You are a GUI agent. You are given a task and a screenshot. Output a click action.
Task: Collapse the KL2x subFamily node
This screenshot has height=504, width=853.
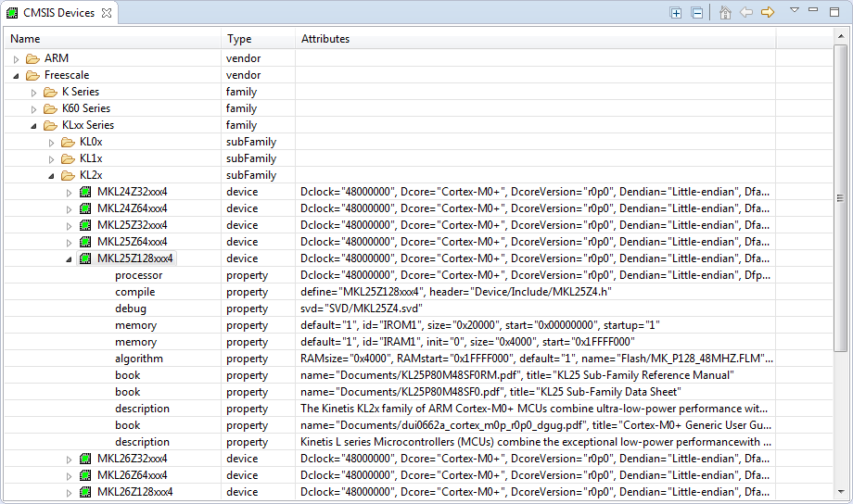[51, 175]
